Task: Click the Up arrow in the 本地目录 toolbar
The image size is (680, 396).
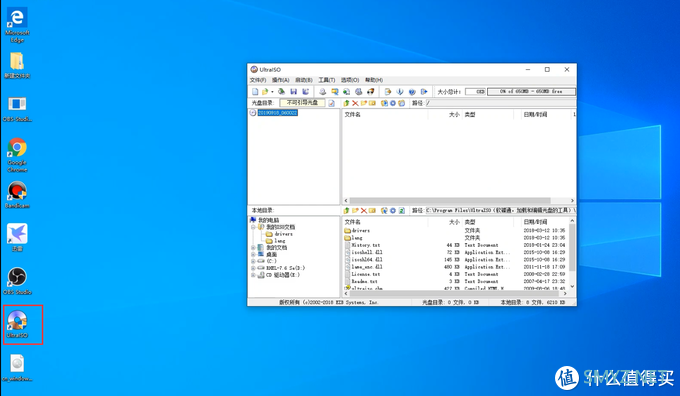Action: 346,210
